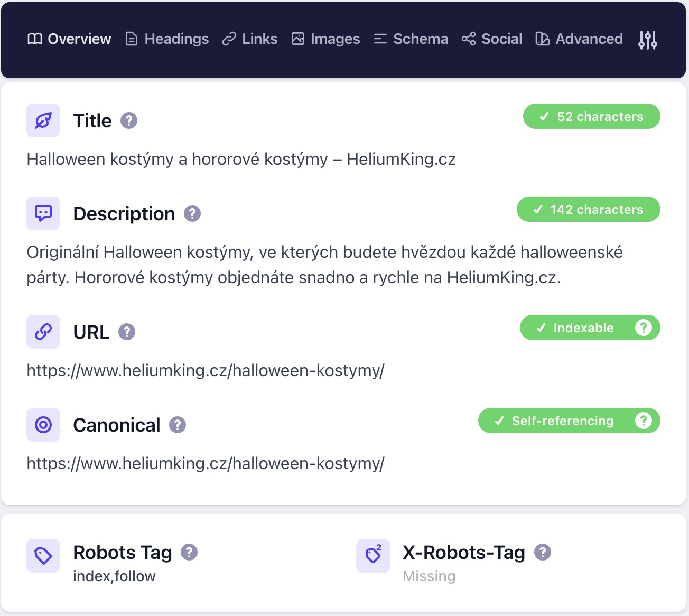Image resolution: width=689 pixels, height=616 pixels.
Task: Show help for URL
Action: click(127, 332)
